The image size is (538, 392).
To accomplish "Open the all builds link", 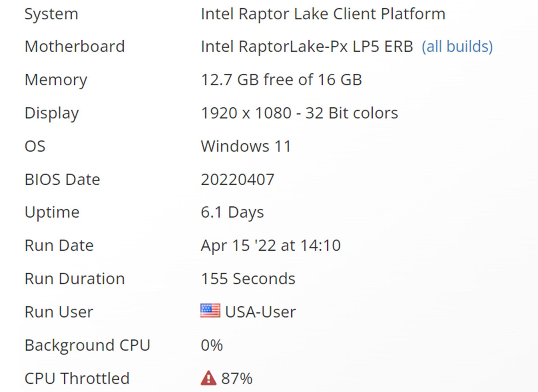I will click(457, 46).
